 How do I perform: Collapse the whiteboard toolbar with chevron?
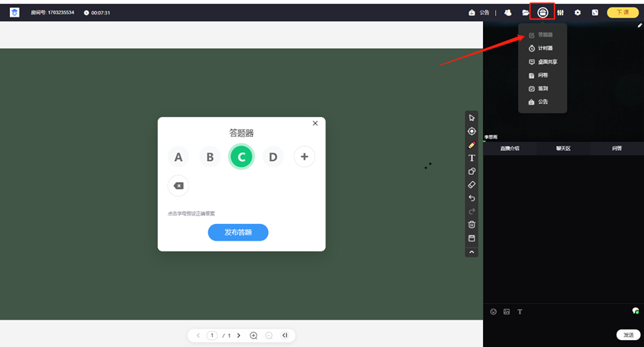[472, 252]
